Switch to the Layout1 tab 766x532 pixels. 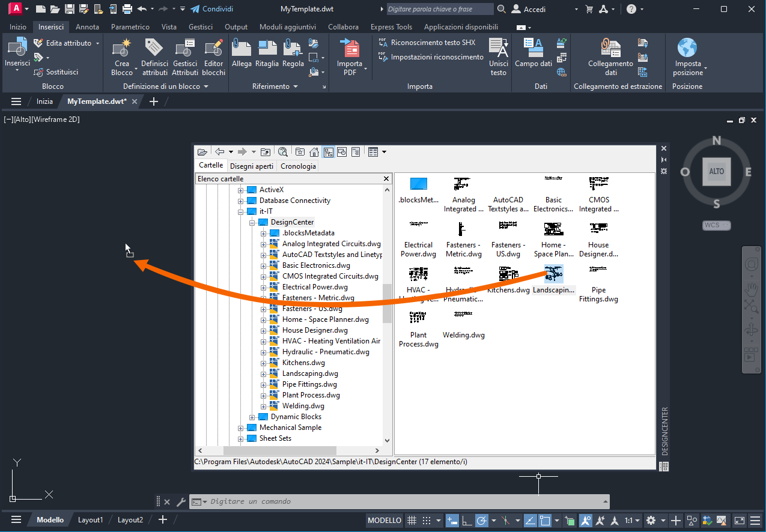coord(91,520)
